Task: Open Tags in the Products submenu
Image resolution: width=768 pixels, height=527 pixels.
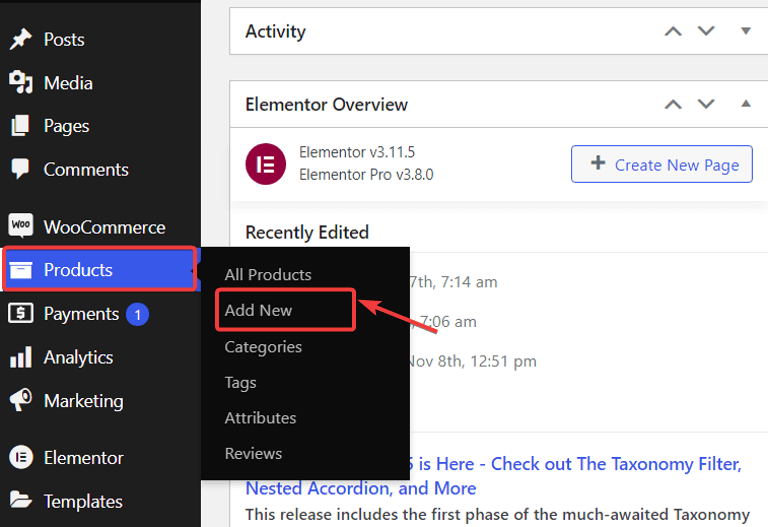Action: click(240, 383)
